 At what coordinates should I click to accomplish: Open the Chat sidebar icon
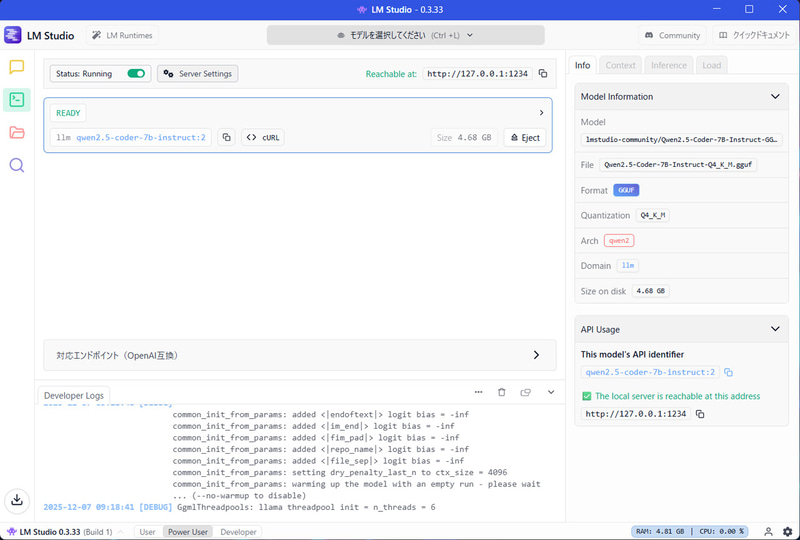pyautogui.click(x=17, y=67)
